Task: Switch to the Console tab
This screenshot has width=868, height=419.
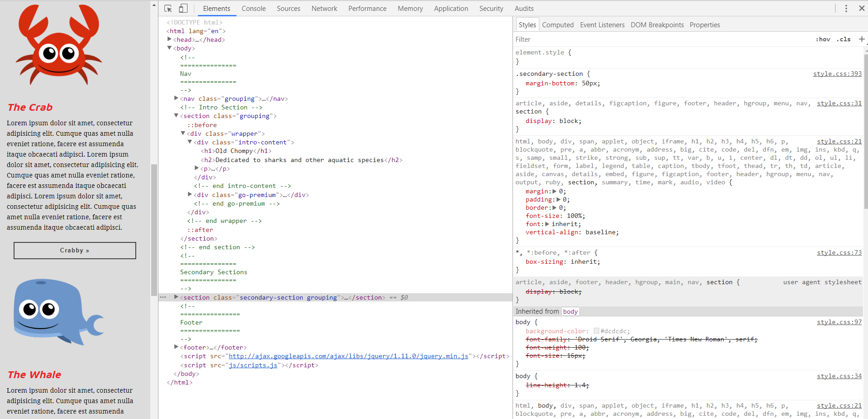Action: 253,9
